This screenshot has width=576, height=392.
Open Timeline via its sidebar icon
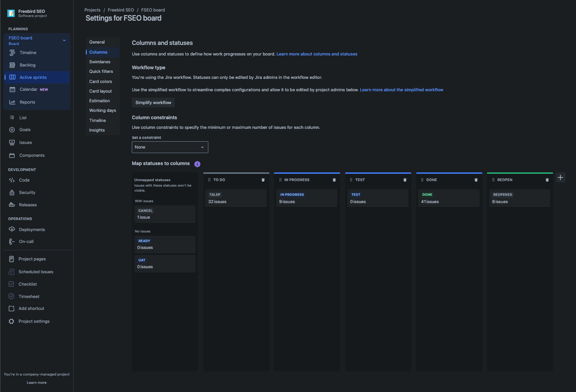(12, 53)
